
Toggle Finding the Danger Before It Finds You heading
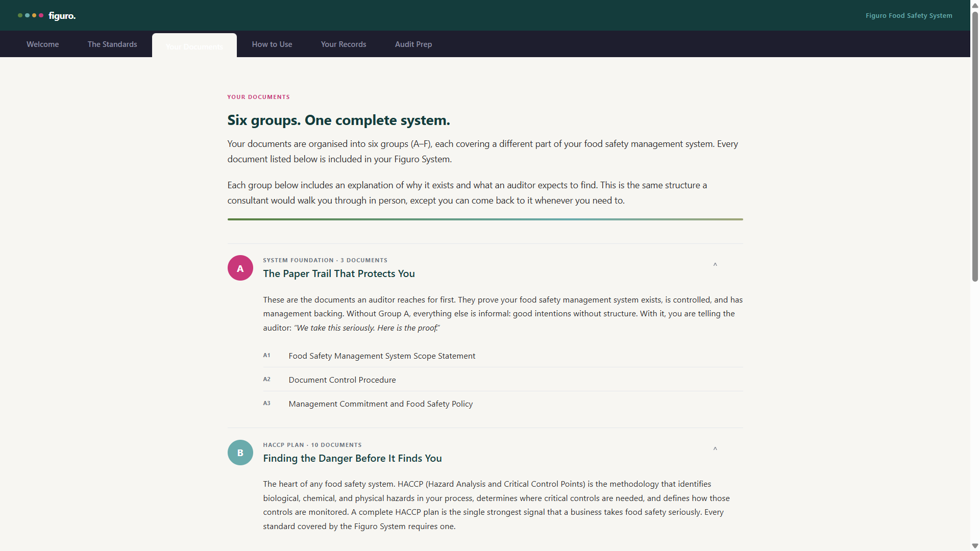(x=353, y=458)
